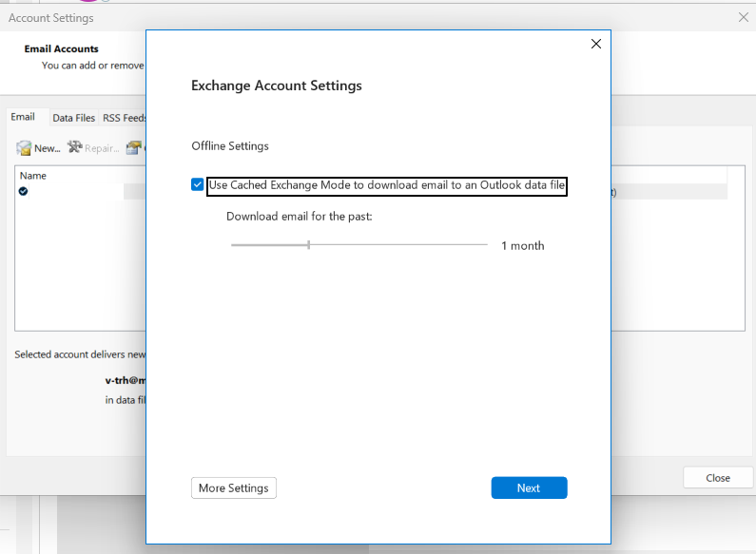Switch to the Data Files tab
Screen dimensions: 756x554
[74, 118]
